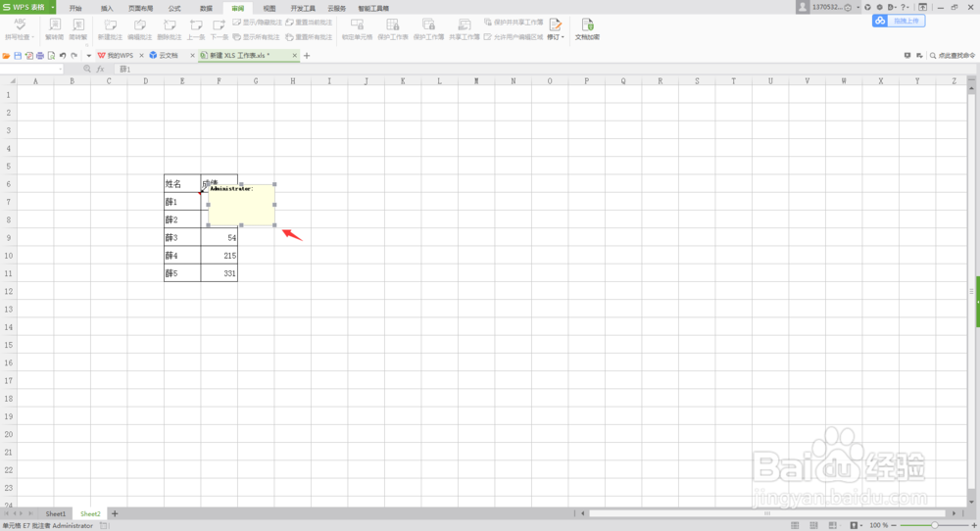Image resolution: width=980 pixels, height=531 pixels.
Task: Click Protect Sheet (保护工作表)
Action: [393, 28]
